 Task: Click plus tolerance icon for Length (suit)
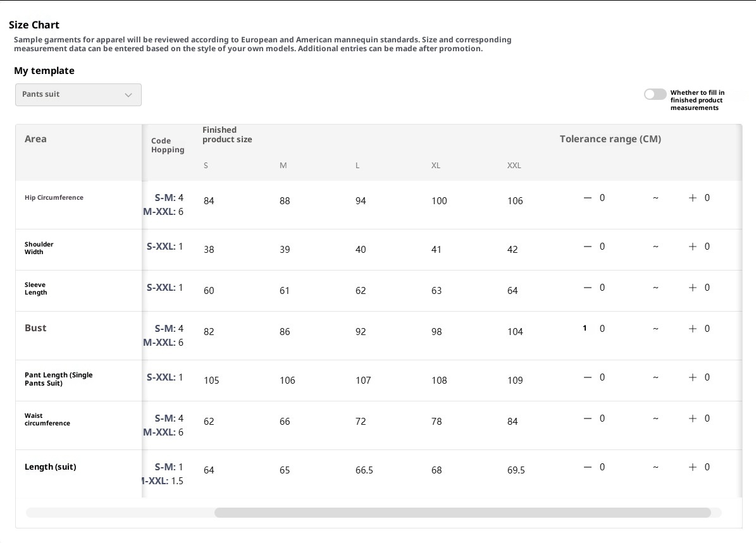pyautogui.click(x=692, y=467)
